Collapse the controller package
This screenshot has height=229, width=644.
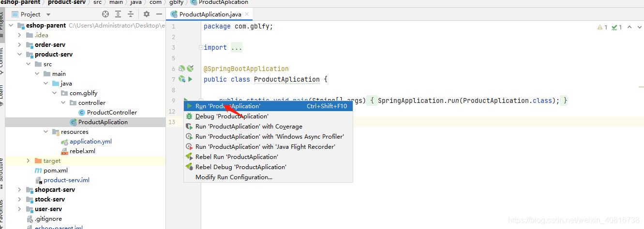[63, 103]
